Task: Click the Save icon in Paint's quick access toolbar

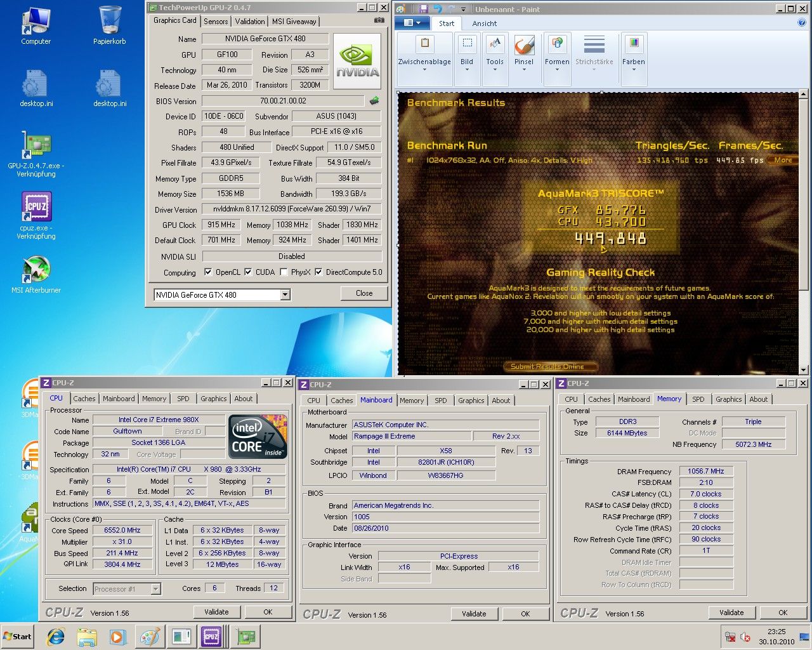Action: click(x=423, y=9)
